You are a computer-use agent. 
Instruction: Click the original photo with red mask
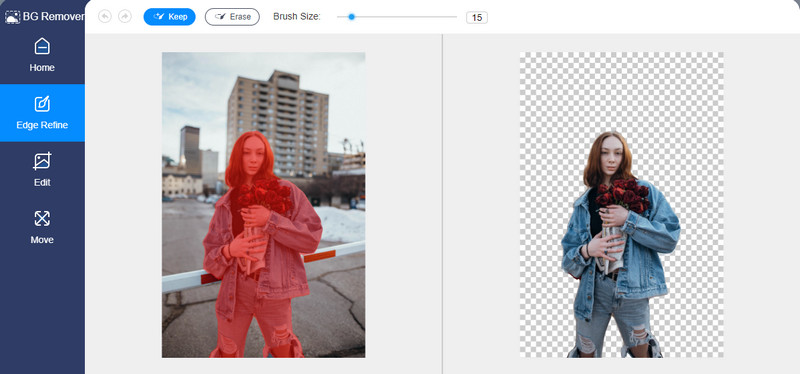(x=263, y=205)
